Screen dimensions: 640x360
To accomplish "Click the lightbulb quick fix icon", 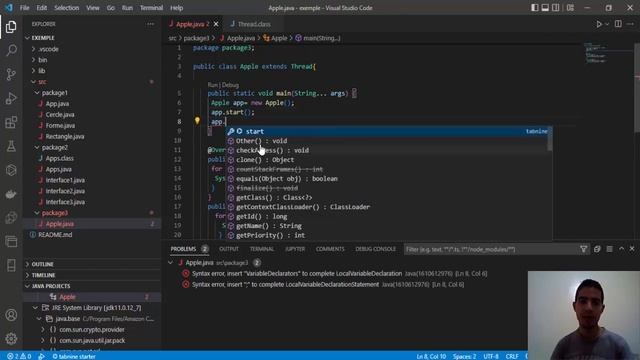I will click(197, 121).
